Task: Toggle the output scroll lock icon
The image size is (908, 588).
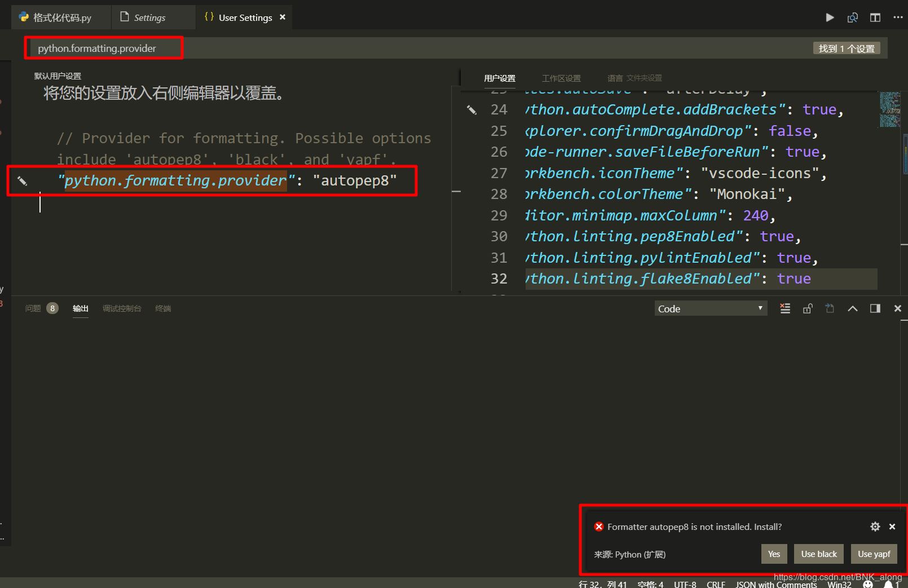Action: pos(808,308)
